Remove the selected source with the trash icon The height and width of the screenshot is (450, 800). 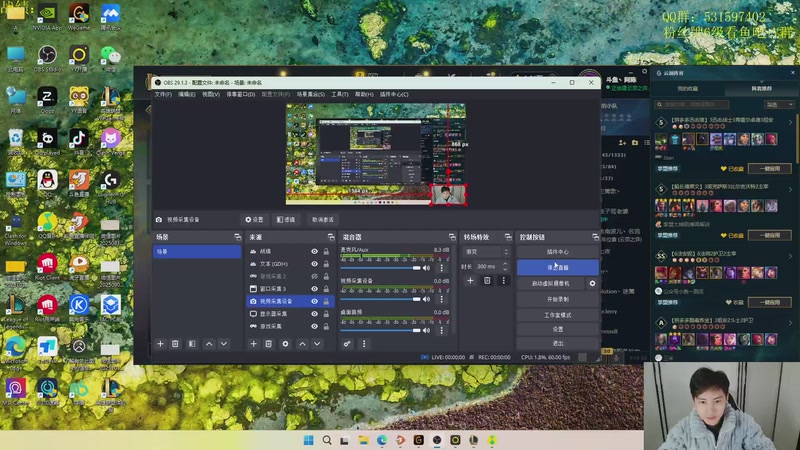(x=268, y=344)
